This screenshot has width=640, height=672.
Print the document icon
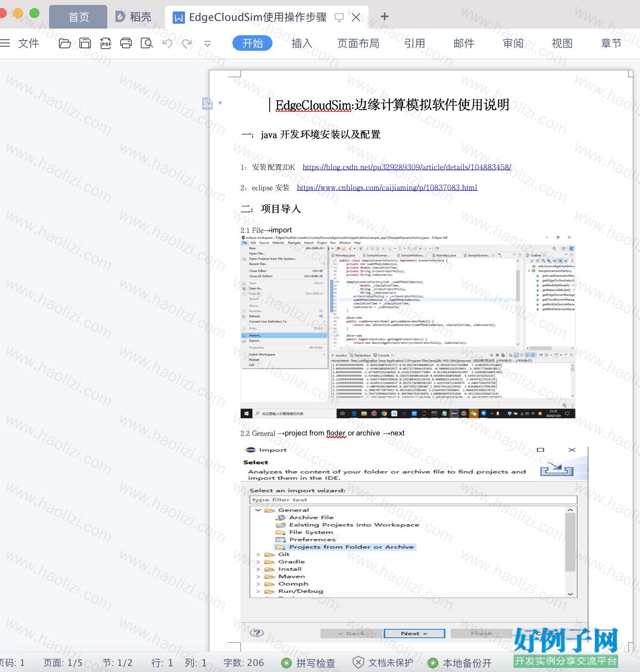tap(126, 43)
